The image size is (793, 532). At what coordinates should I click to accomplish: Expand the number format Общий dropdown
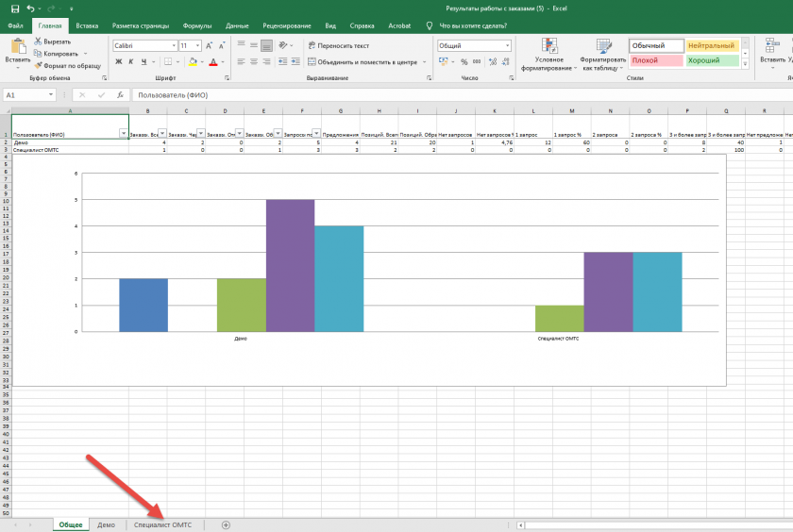[506, 45]
